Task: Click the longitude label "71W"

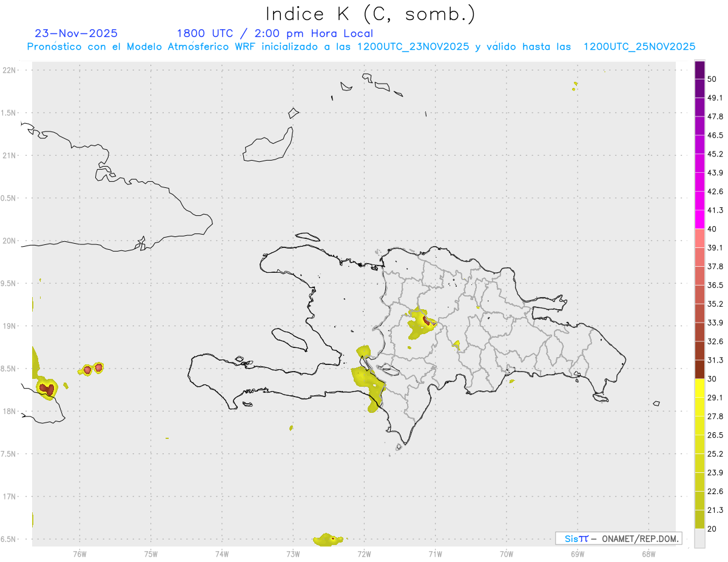Action: [435, 554]
